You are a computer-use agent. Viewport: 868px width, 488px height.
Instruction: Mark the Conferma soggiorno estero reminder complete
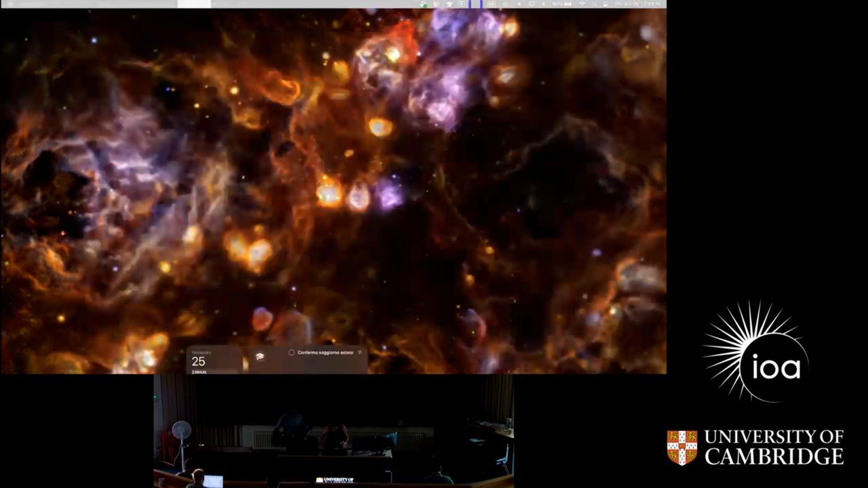292,352
